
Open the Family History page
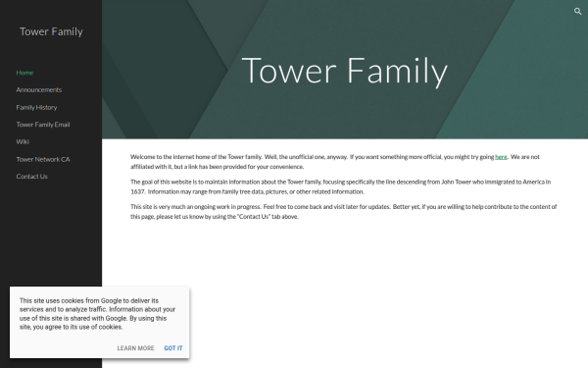pos(37,107)
